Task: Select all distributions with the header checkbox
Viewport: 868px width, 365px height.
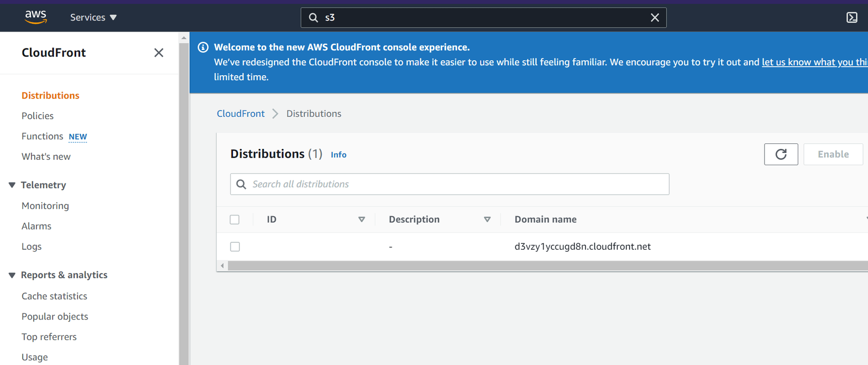Action: point(234,219)
